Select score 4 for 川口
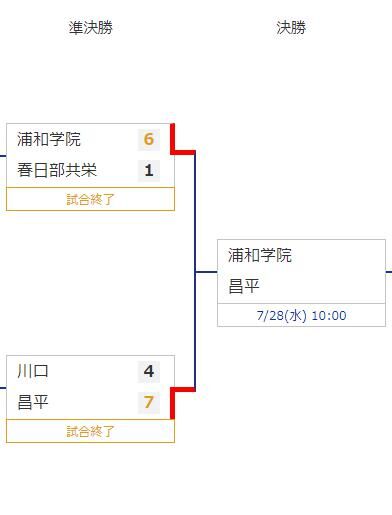 click(x=149, y=371)
